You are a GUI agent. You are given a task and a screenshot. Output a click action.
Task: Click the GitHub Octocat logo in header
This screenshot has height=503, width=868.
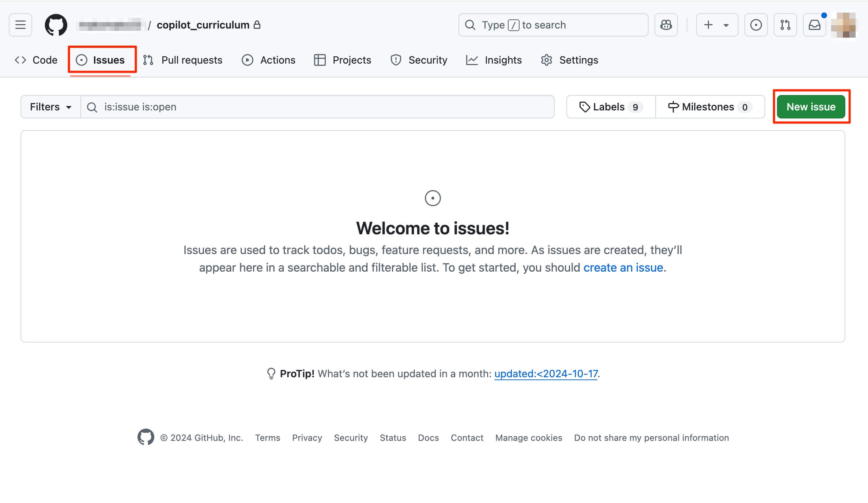[x=56, y=25]
